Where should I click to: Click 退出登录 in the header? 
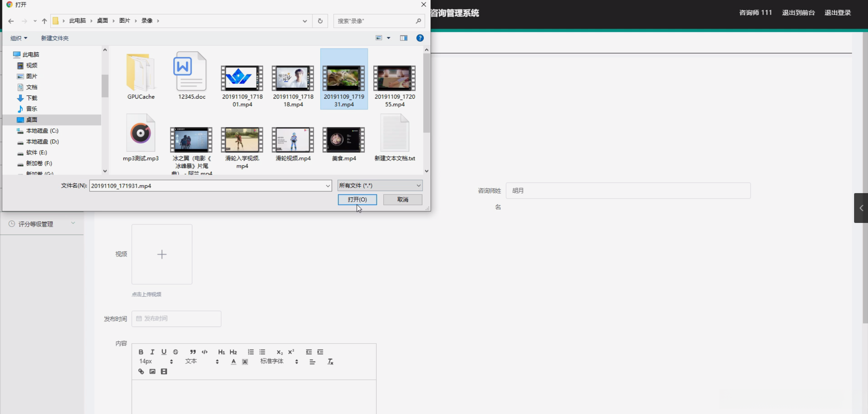tap(837, 13)
